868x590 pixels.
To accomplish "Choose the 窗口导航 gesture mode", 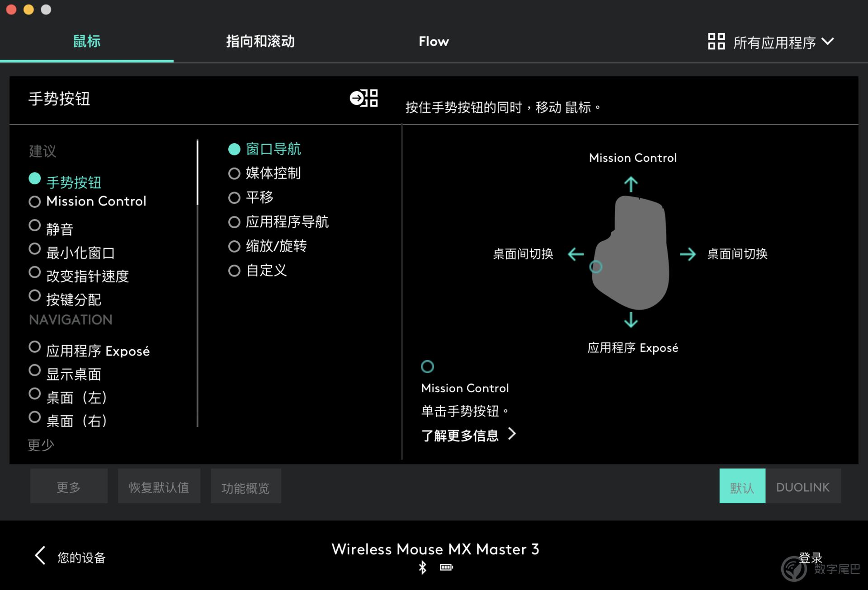I will (265, 149).
